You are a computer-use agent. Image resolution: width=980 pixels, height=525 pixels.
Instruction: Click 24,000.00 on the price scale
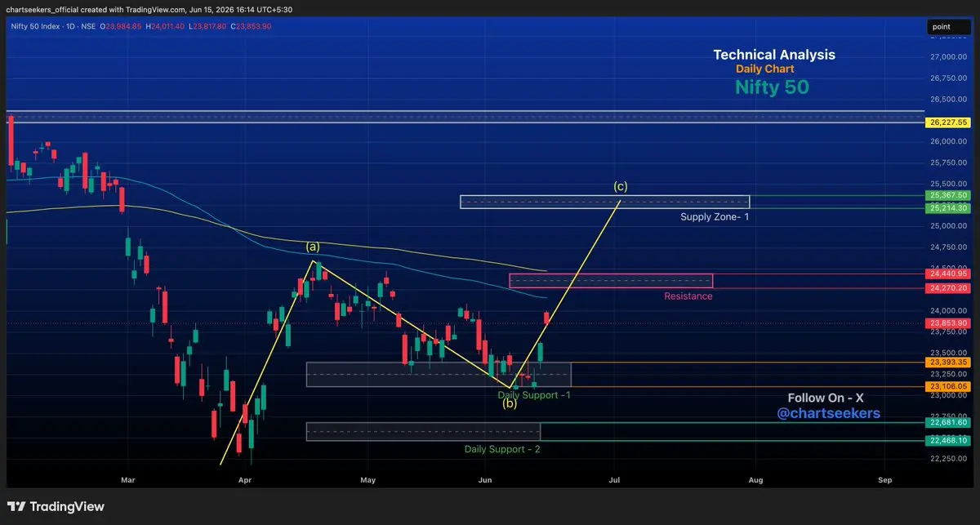pyautogui.click(x=948, y=310)
